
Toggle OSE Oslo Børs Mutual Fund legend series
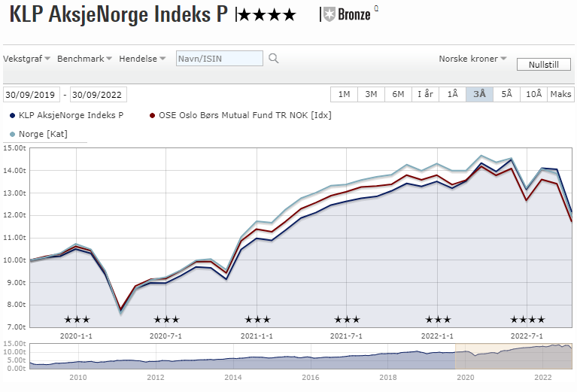coord(240,115)
